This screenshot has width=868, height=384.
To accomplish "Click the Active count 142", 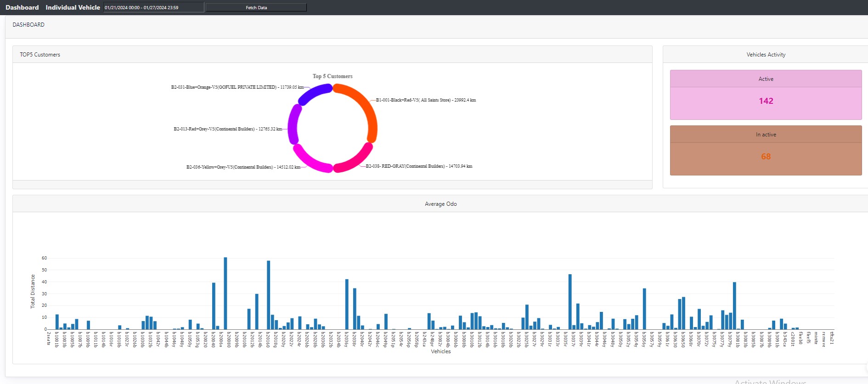I will (x=766, y=101).
